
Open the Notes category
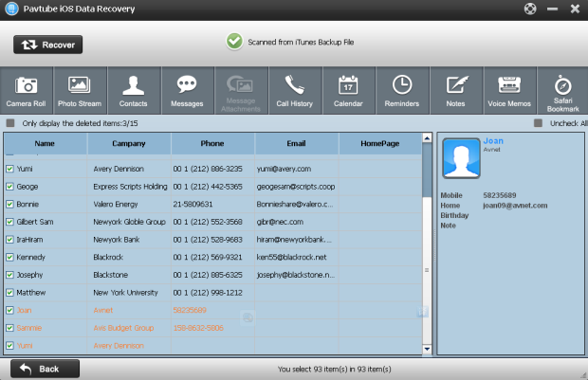[x=456, y=91]
